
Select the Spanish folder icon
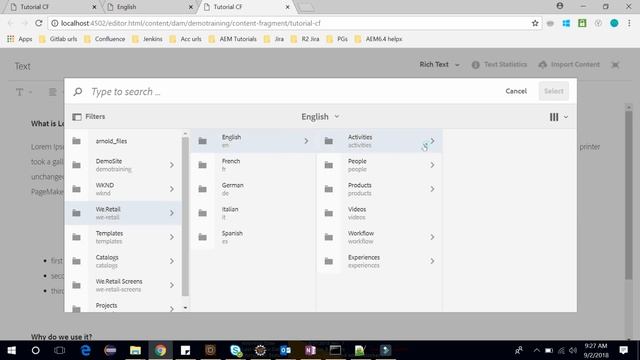tap(202, 237)
